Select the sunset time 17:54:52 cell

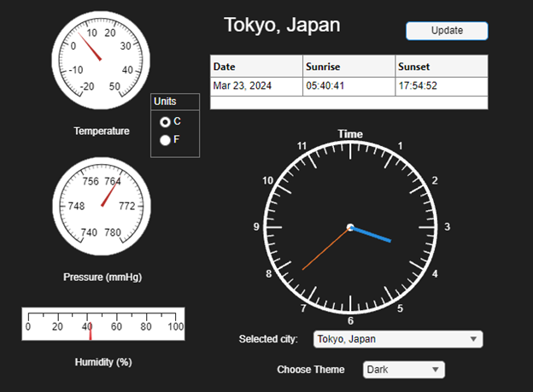[441, 86]
